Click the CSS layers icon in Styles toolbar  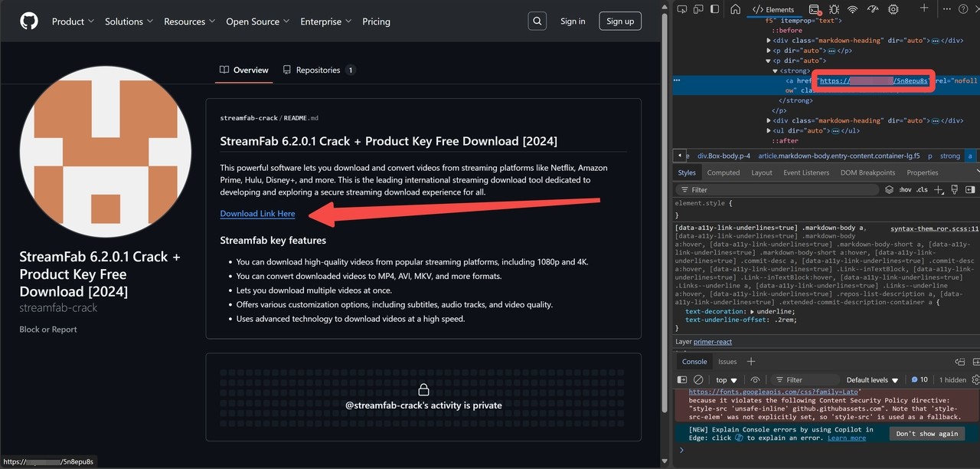pyautogui.click(x=889, y=189)
